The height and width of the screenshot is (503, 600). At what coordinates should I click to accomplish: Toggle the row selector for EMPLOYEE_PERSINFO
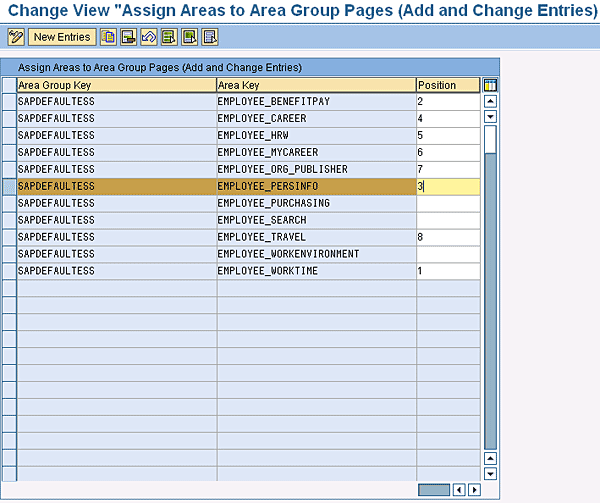[x=9, y=186]
